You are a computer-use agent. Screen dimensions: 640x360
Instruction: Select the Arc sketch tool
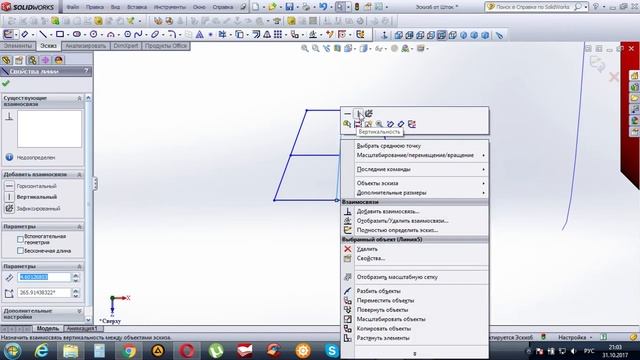click(110, 35)
